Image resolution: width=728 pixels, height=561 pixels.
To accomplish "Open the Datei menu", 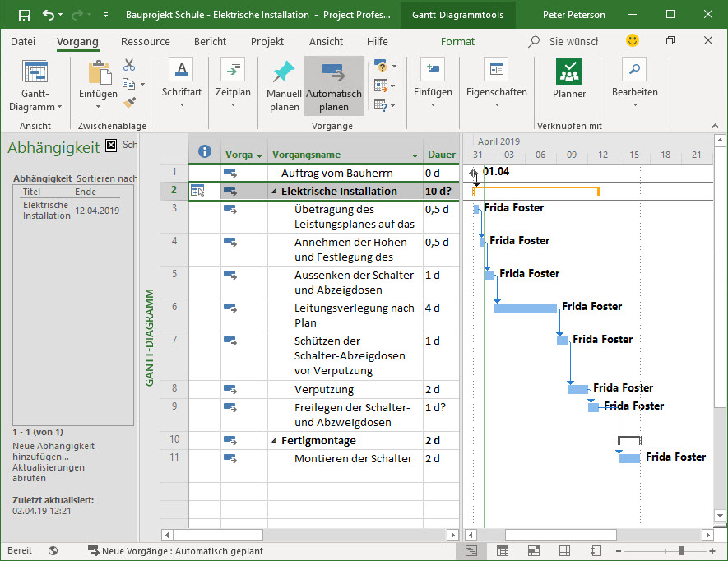I will [x=23, y=42].
